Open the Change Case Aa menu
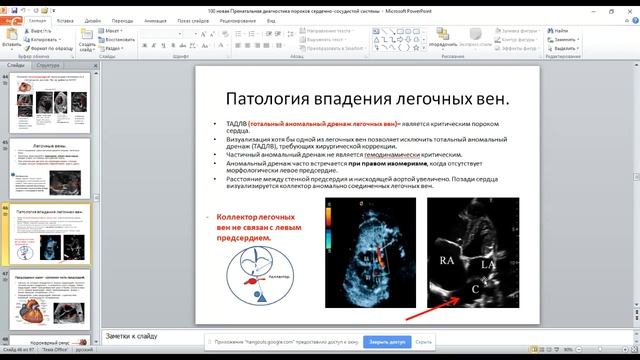Screen dimensions: 640x360 (x=205, y=46)
